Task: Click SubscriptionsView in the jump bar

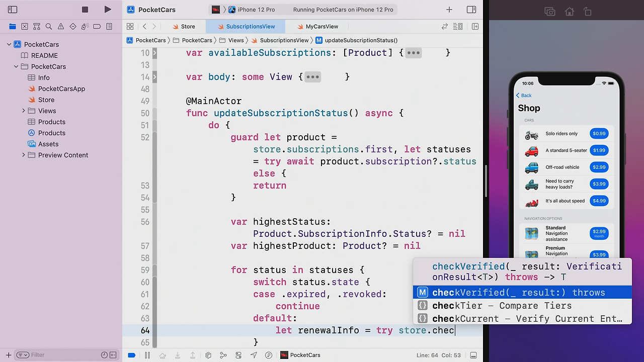Action: 280,40
